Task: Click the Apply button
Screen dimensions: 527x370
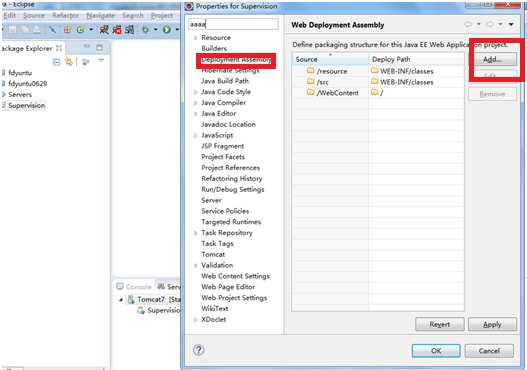Action: (492, 324)
